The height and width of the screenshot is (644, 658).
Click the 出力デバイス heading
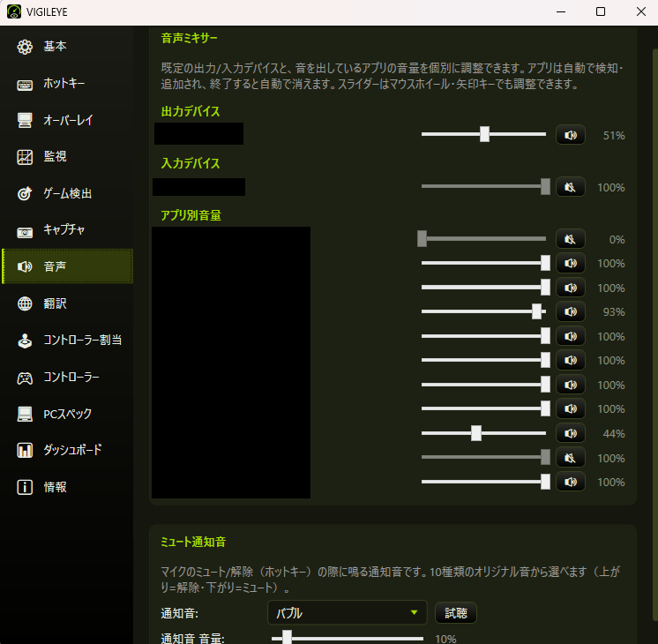[191, 111]
